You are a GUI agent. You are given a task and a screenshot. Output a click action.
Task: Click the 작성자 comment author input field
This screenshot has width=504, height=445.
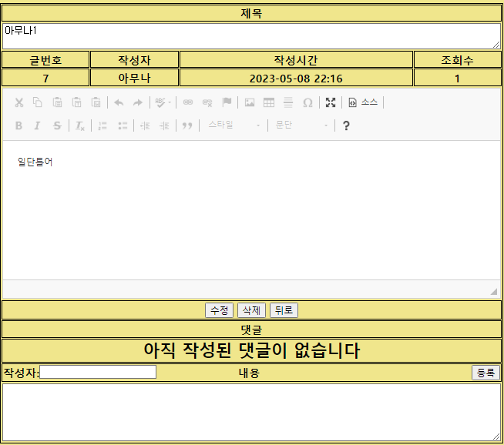[98, 372]
